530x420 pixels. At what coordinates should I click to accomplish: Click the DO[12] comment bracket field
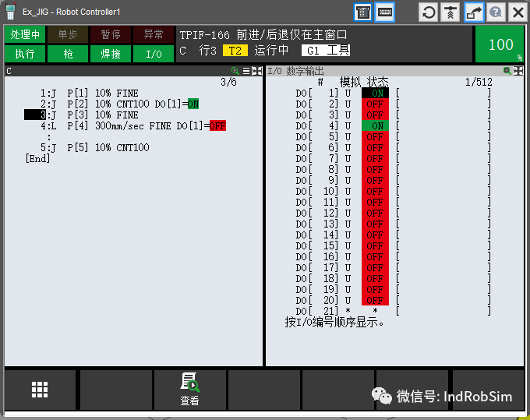pyautogui.click(x=443, y=213)
